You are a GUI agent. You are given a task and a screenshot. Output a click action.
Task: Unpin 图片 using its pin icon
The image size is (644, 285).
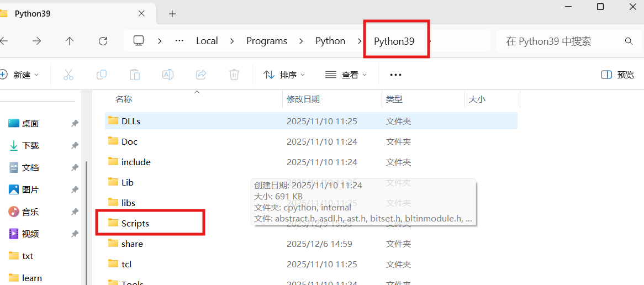[x=75, y=190]
